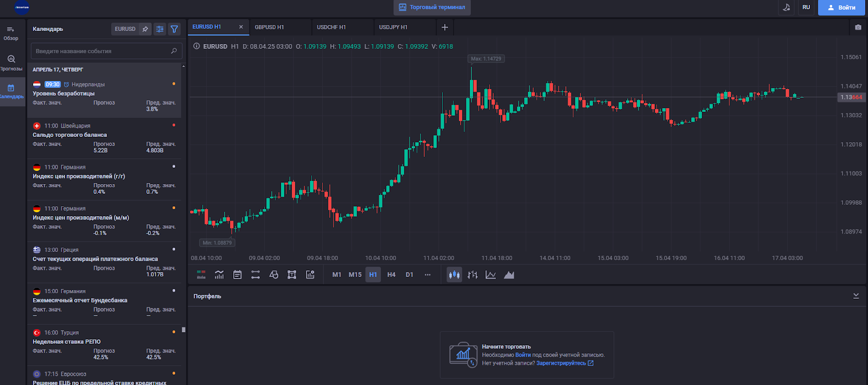
Task: Select the H1 timeframe
Action: point(373,275)
